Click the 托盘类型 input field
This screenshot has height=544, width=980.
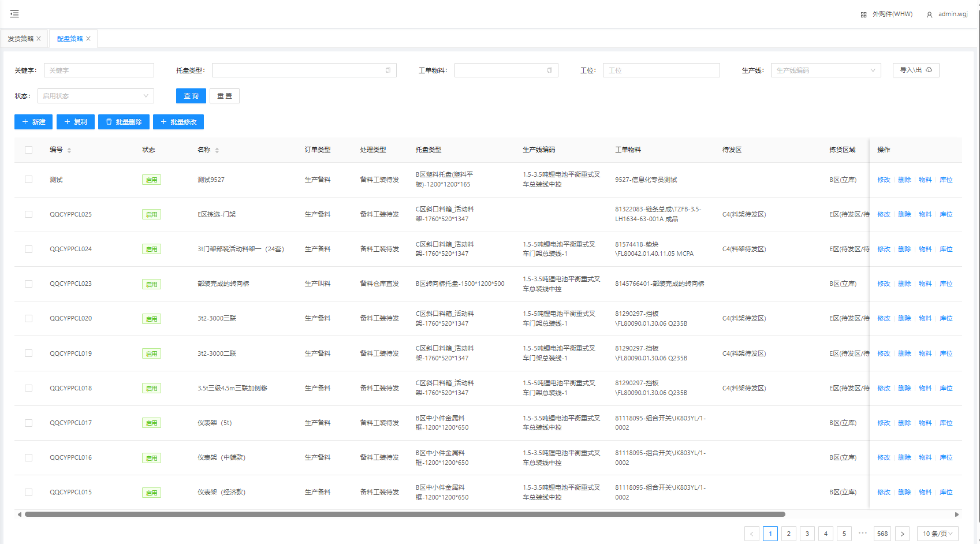tap(304, 70)
